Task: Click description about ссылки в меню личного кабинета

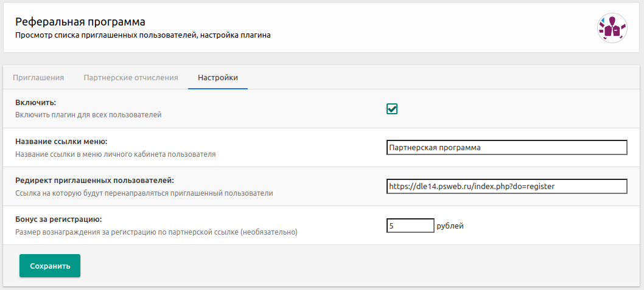Action: point(115,154)
